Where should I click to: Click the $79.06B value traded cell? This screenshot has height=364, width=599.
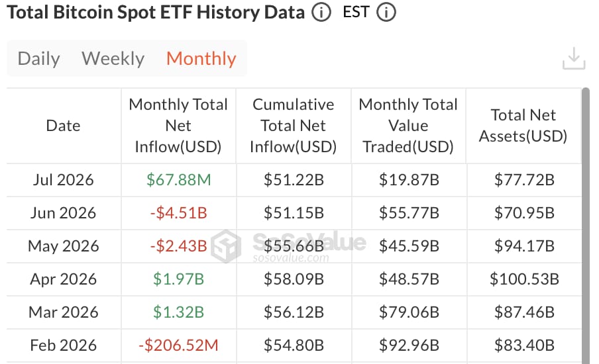click(x=409, y=312)
